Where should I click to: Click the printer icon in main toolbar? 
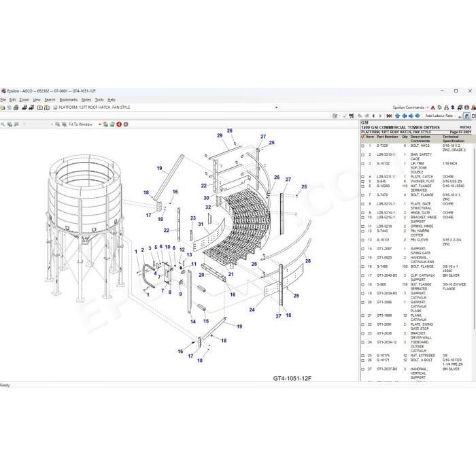[16, 107]
